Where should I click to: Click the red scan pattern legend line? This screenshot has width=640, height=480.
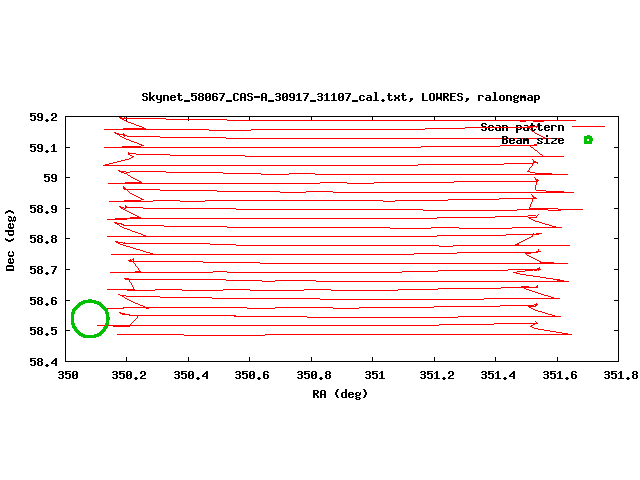pos(588,127)
